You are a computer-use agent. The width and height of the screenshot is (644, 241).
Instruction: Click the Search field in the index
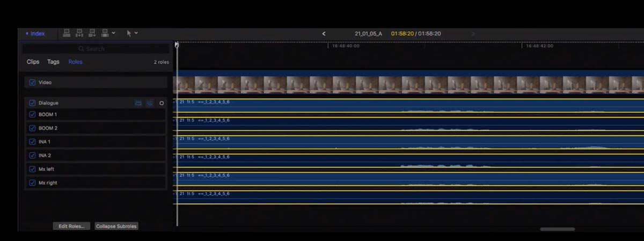pyautogui.click(x=95, y=49)
